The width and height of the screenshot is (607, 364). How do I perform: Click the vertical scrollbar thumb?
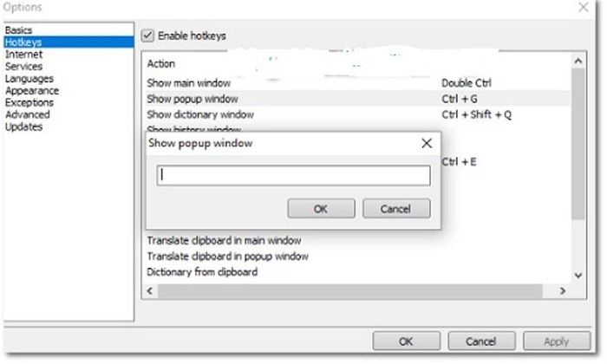(578, 144)
